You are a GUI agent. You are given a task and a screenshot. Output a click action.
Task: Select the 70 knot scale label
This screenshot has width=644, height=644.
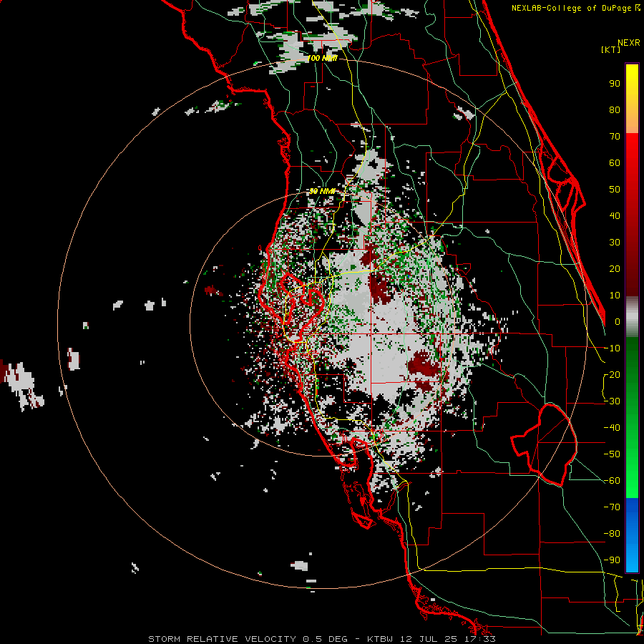[615, 137]
